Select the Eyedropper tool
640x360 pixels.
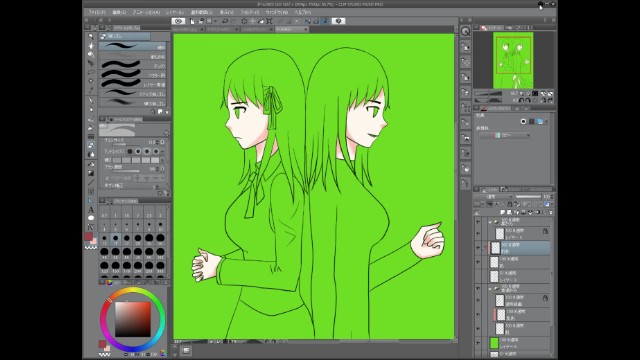[x=91, y=90]
